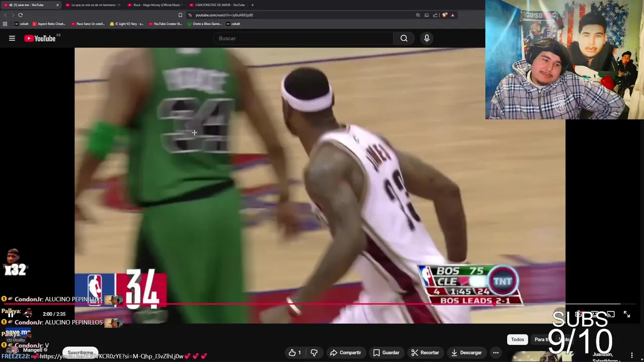Click the webcam overlay in top-right
The width and height of the screenshot is (644, 362).
pyautogui.click(x=565, y=59)
